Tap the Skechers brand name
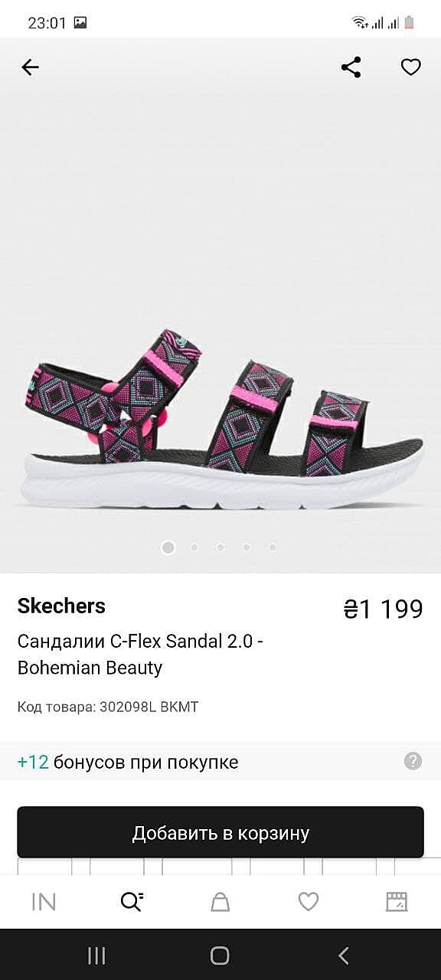The width and height of the screenshot is (441, 980). (61, 606)
